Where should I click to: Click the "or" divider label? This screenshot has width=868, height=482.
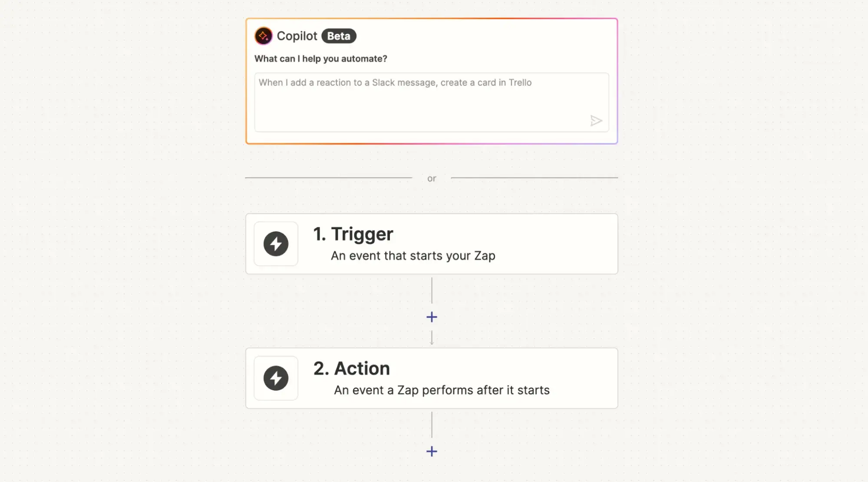click(432, 178)
